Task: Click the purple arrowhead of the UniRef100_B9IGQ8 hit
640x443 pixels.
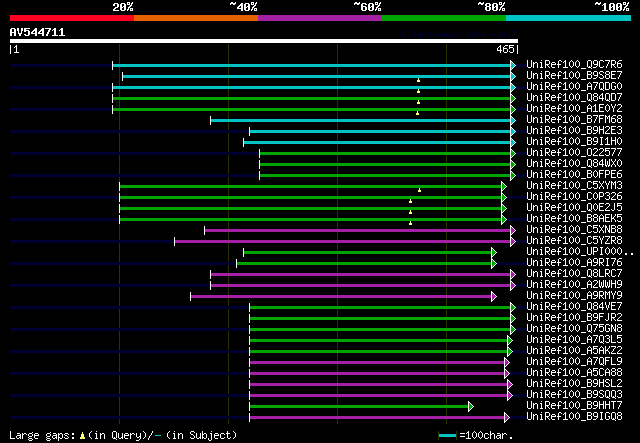Action: coord(507,418)
